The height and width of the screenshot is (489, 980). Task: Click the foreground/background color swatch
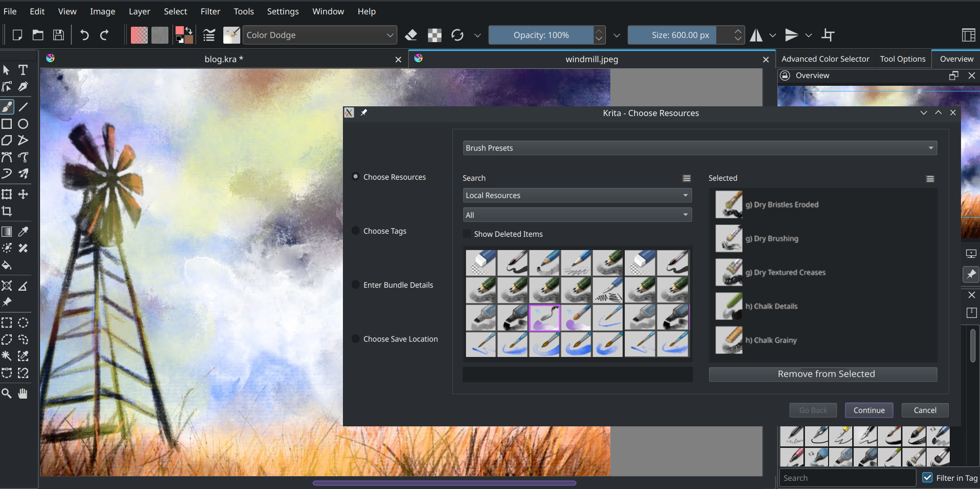click(x=184, y=35)
